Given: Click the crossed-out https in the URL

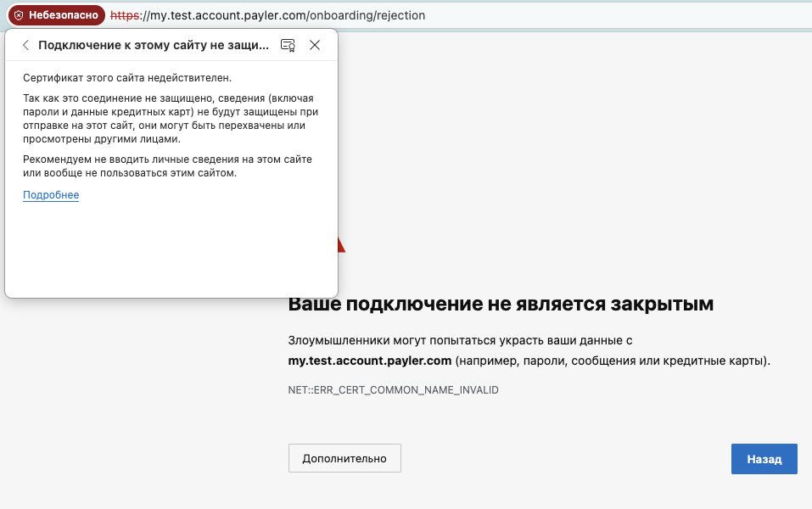Looking at the screenshot, I should [x=124, y=15].
